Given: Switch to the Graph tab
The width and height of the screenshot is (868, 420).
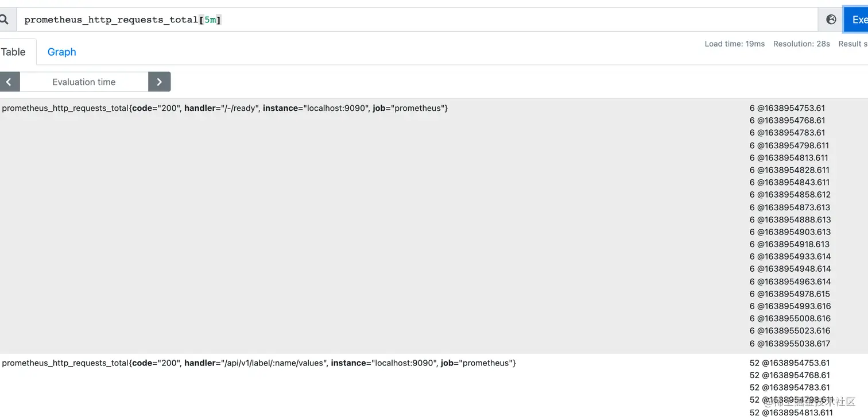Looking at the screenshot, I should click(x=62, y=52).
